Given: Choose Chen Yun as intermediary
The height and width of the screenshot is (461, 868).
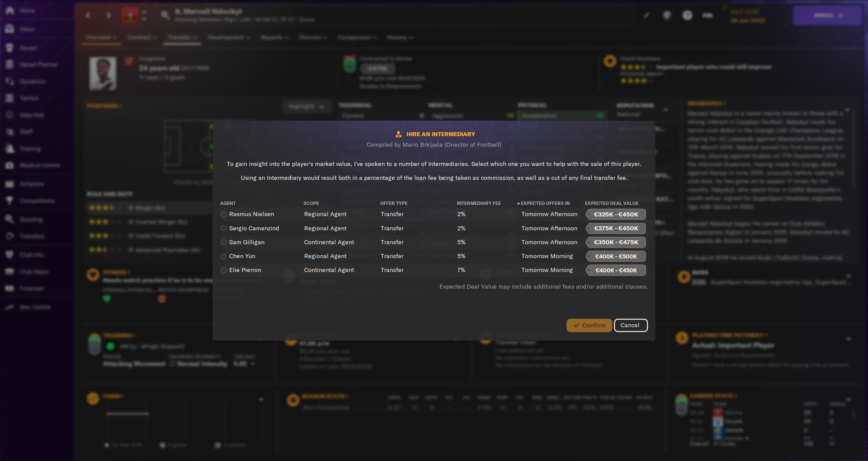Looking at the screenshot, I should 223,256.
